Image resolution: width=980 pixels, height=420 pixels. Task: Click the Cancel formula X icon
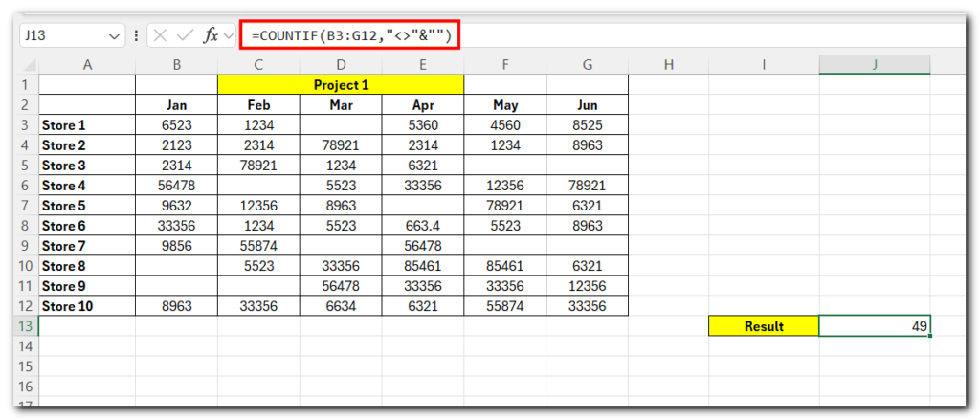coord(160,35)
